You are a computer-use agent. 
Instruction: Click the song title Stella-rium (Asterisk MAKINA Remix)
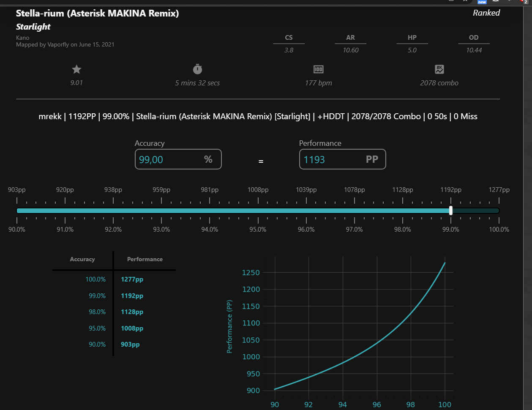[98, 13]
